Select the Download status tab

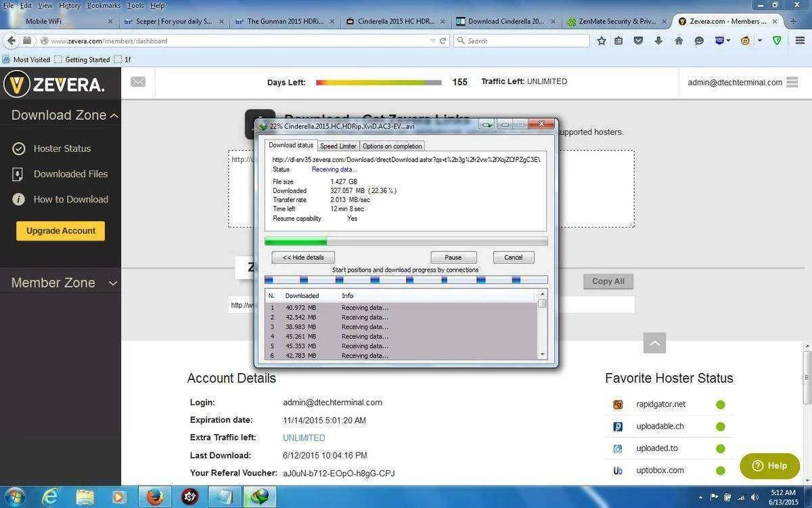pos(291,145)
